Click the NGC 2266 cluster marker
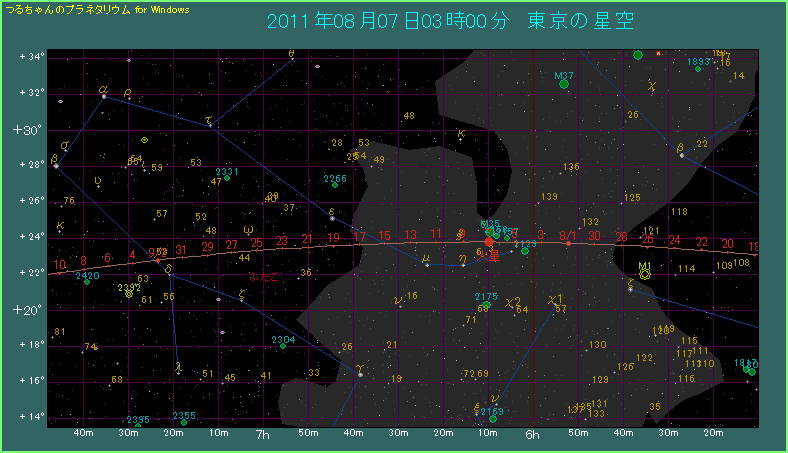This screenshot has width=788, height=453. (334, 185)
